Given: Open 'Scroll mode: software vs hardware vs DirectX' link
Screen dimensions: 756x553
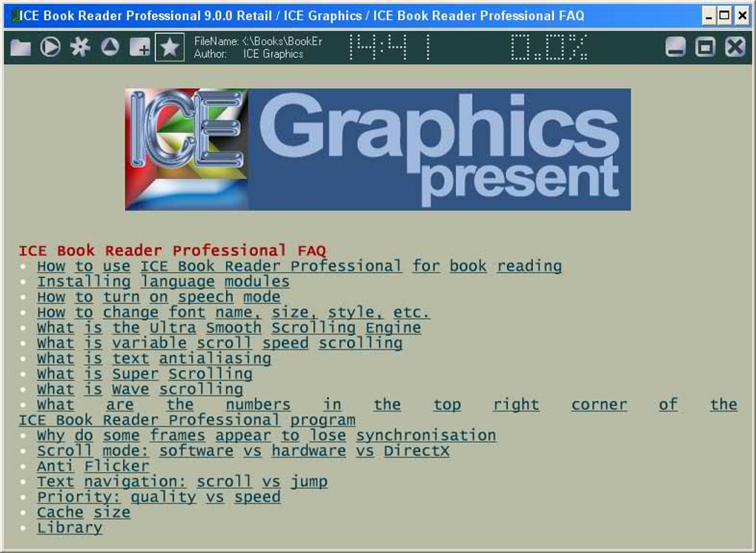Looking at the screenshot, I should click(243, 451).
